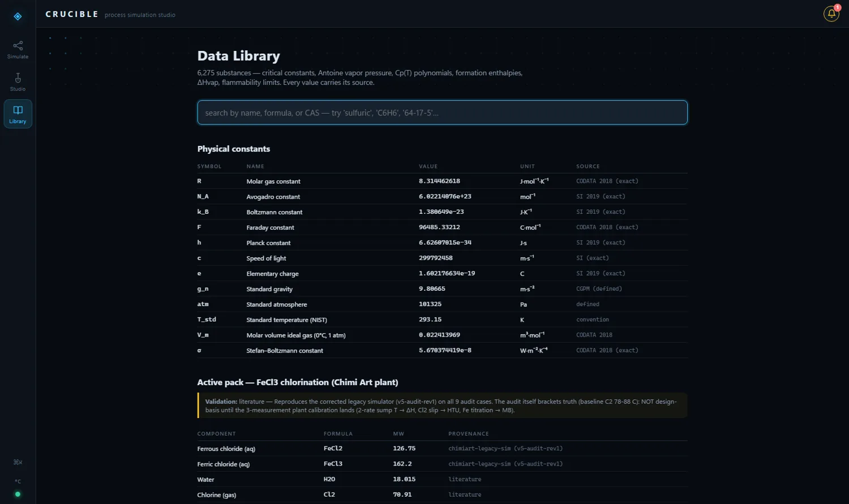
Task: Open the Simulate section in sidebar
Action: point(18,50)
